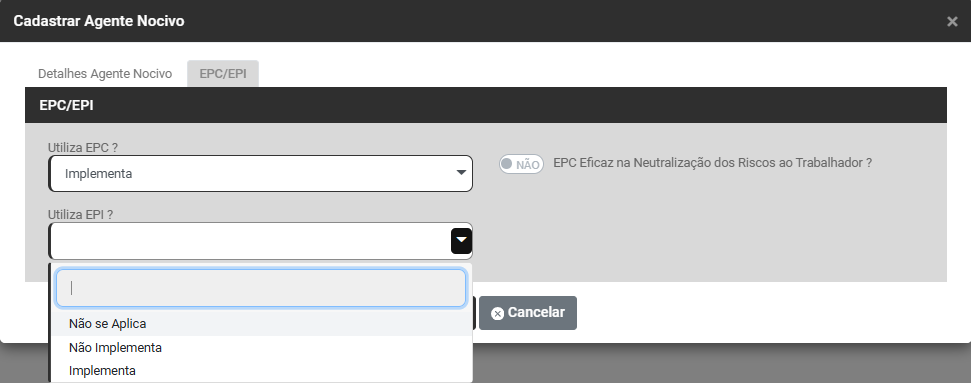971x383 pixels.
Task: Click the dark EPC/EPI section header bar
Action: tap(486, 105)
